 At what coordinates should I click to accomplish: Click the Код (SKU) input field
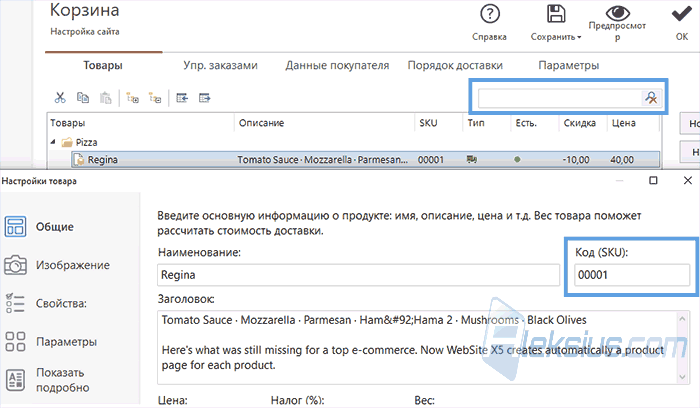point(632,275)
